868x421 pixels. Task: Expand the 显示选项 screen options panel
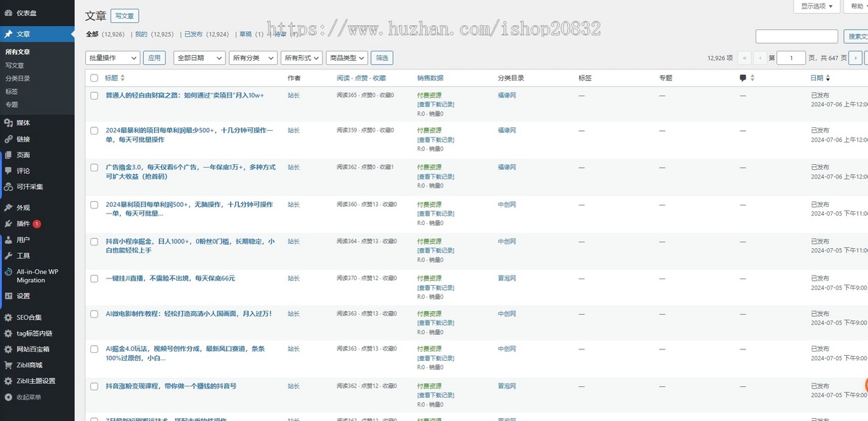(x=817, y=6)
